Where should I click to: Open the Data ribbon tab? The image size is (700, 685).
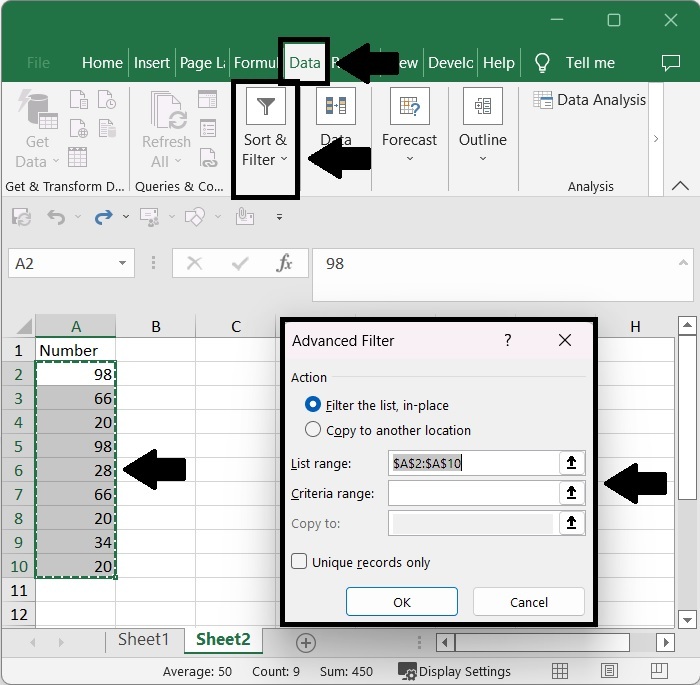pyautogui.click(x=304, y=63)
